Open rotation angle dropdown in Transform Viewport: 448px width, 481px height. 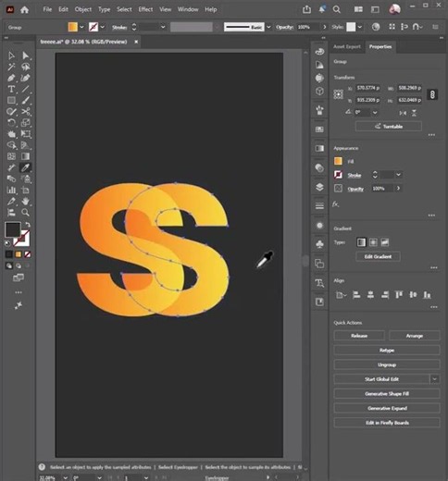click(x=375, y=113)
